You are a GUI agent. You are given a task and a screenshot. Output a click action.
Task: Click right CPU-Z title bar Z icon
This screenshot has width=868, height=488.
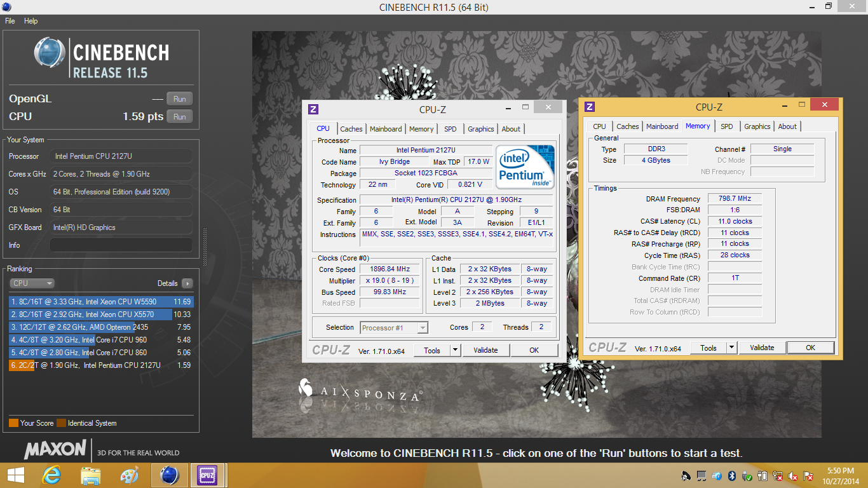click(590, 107)
